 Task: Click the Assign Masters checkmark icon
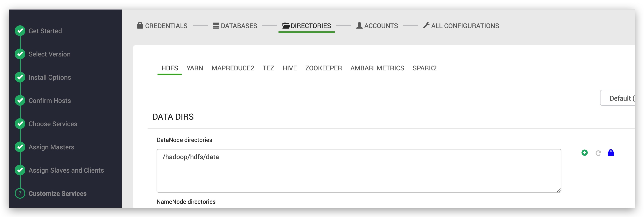(20, 147)
